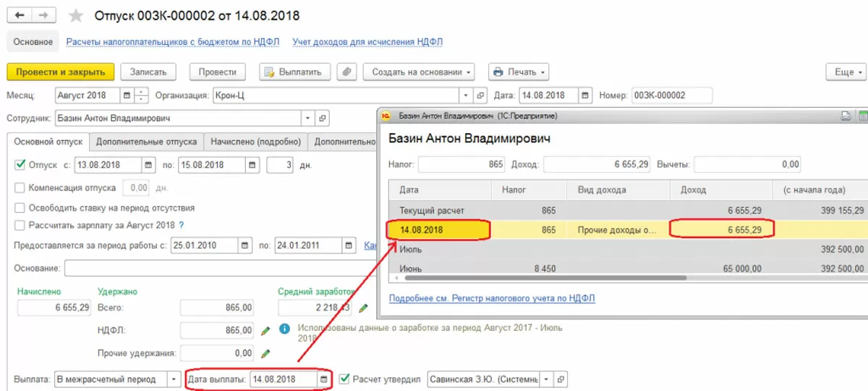Open attached files with paperclip icon

[x=348, y=72]
